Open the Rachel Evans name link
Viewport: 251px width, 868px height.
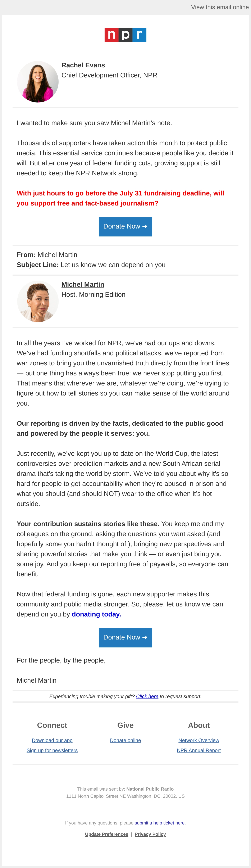(x=83, y=65)
